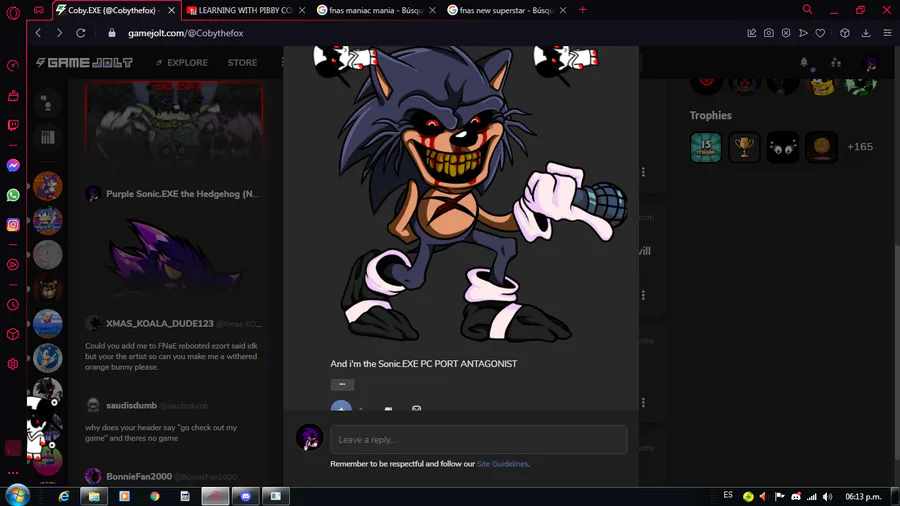
Task: Open the Twitch sidebar panel
Action: (13, 125)
